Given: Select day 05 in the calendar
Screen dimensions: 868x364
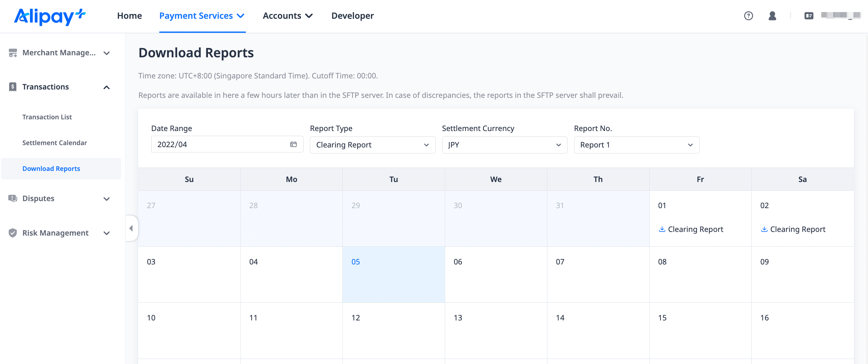Looking at the screenshot, I should [x=393, y=274].
